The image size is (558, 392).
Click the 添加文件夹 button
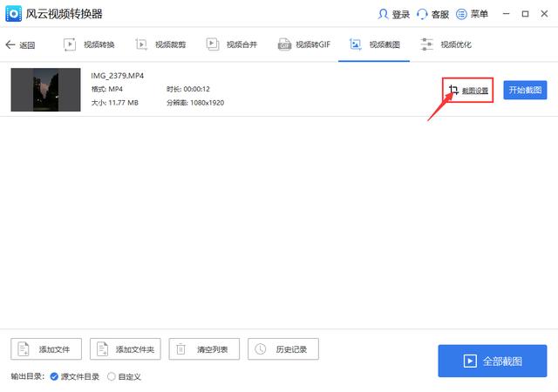[x=126, y=349]
